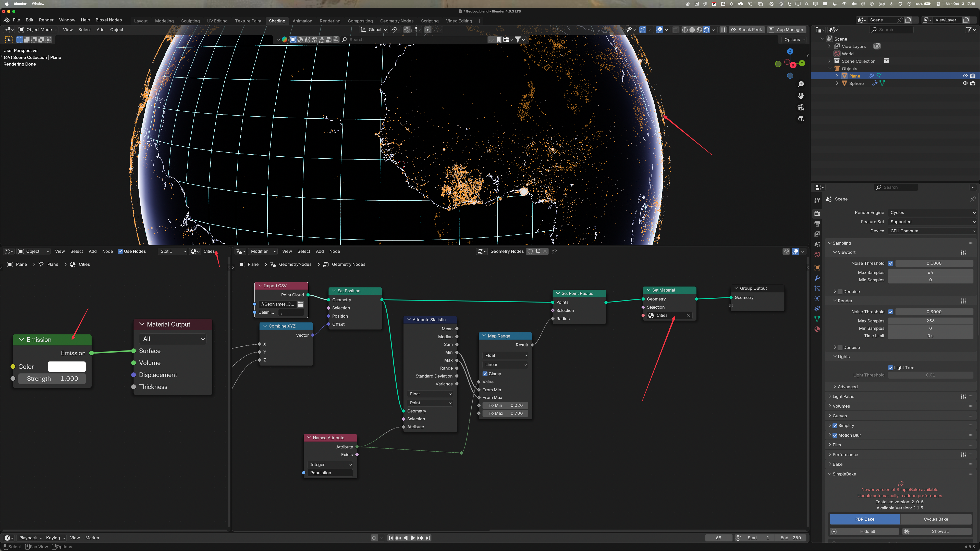Pause viewport rendering with the pause icon
Image resolution: width=980 pixels, height=551 pixels.
(723, 30)
